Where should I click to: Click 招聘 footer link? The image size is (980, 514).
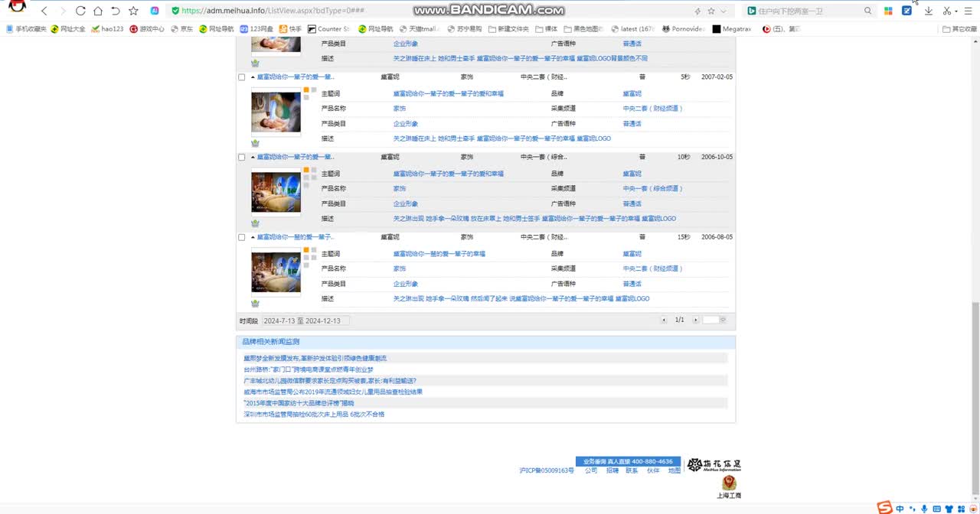(x=612, y=471)
